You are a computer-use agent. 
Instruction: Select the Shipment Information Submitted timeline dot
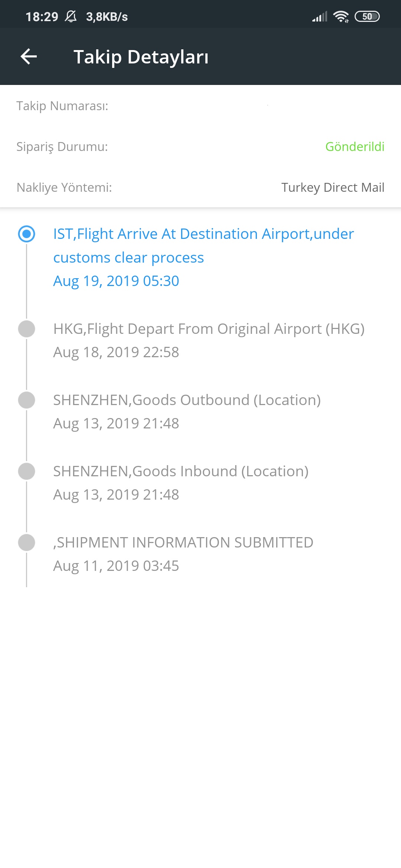coord(27,542)
